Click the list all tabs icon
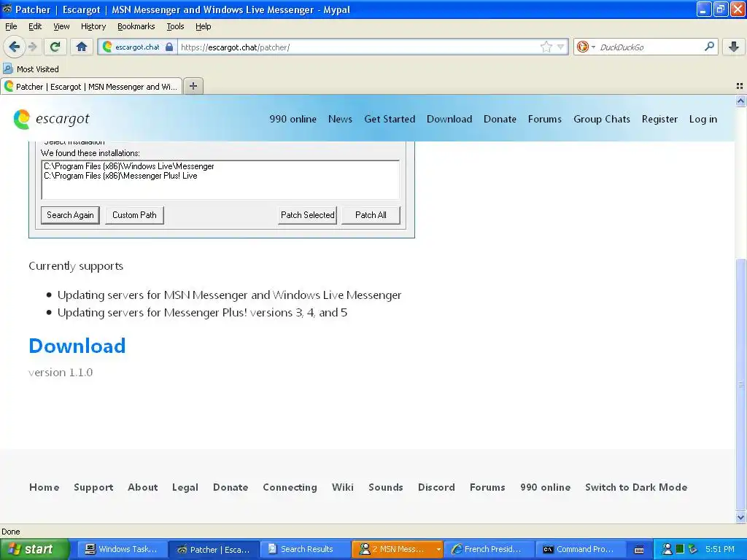 (x=740, y=86)
